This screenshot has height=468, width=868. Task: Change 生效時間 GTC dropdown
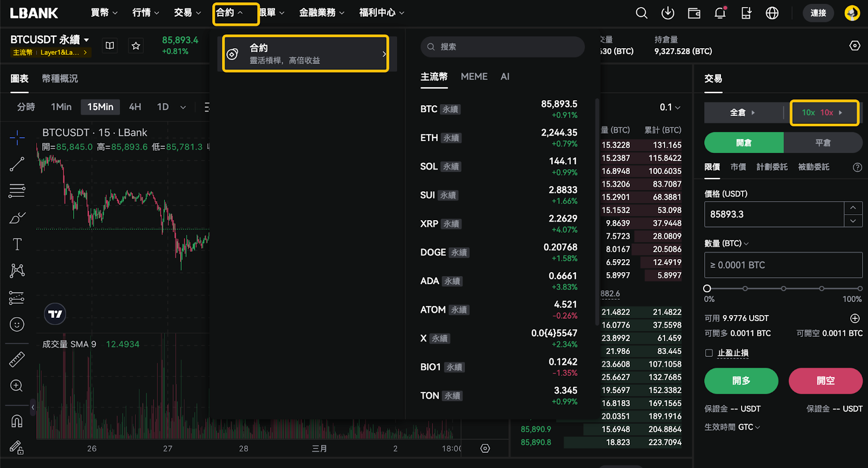(x=749, y=427)
